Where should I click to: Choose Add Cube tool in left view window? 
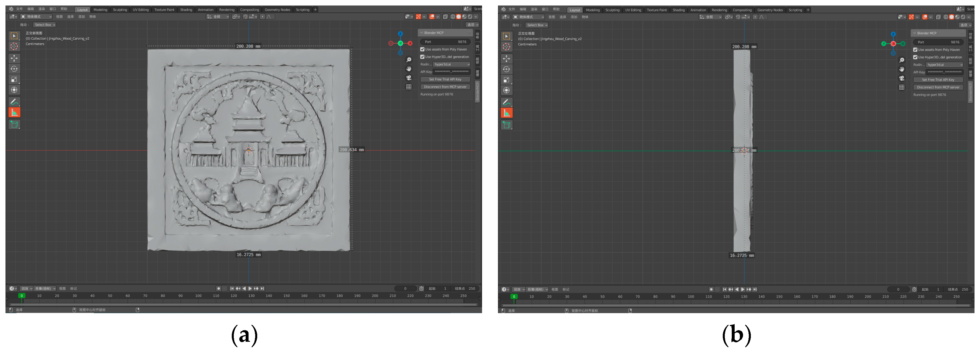pos(506,125)
